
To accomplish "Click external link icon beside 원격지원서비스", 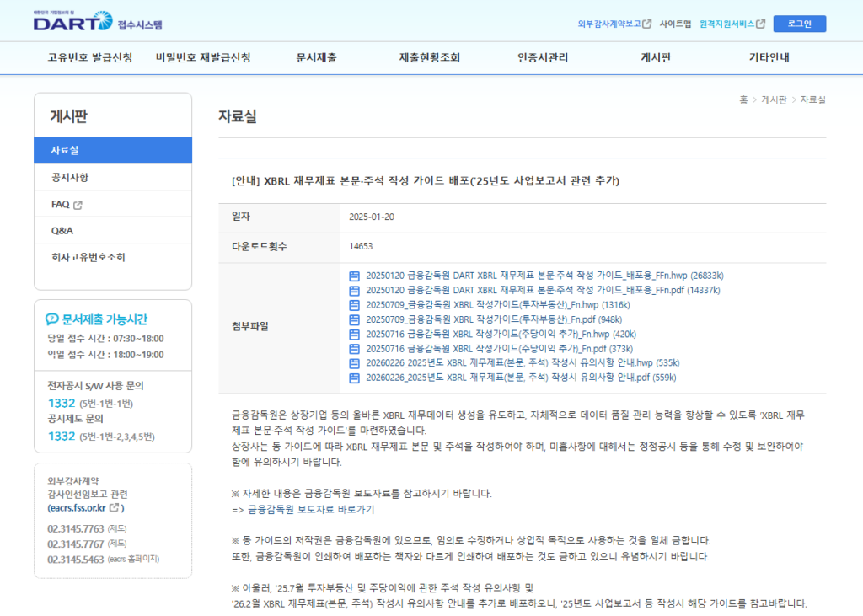I will (761, 24).
